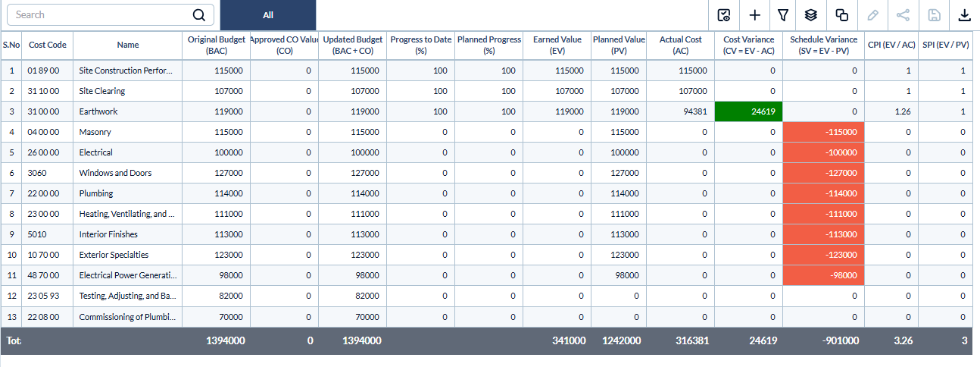Add a new row with the plus icon
This screenshot has height=367, width=980.
coord(754,15)
